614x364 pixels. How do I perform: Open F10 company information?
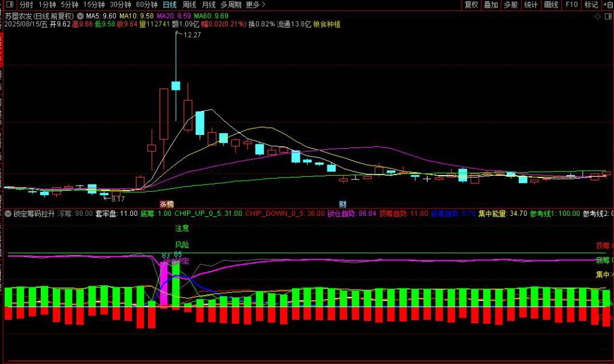(x=571, y=5)
